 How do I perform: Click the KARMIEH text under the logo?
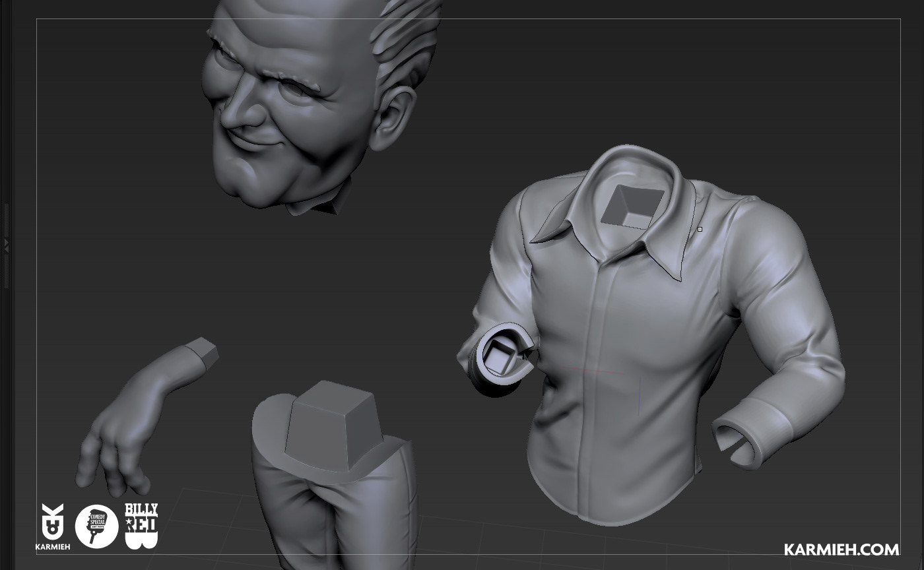[x=53, y=546]
